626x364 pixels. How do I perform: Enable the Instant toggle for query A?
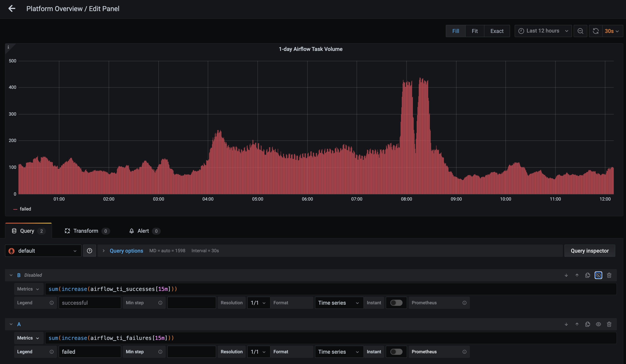[x=396, y=352]
